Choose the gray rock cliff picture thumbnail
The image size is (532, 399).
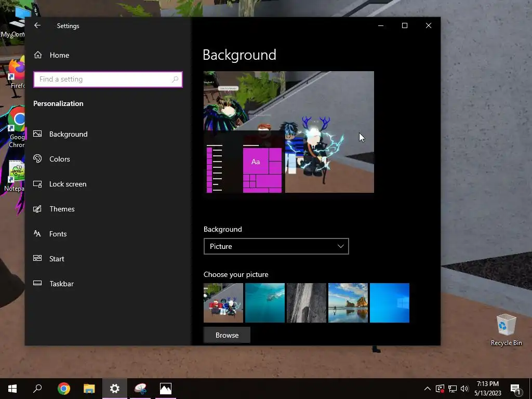click(x=307, y=303)
